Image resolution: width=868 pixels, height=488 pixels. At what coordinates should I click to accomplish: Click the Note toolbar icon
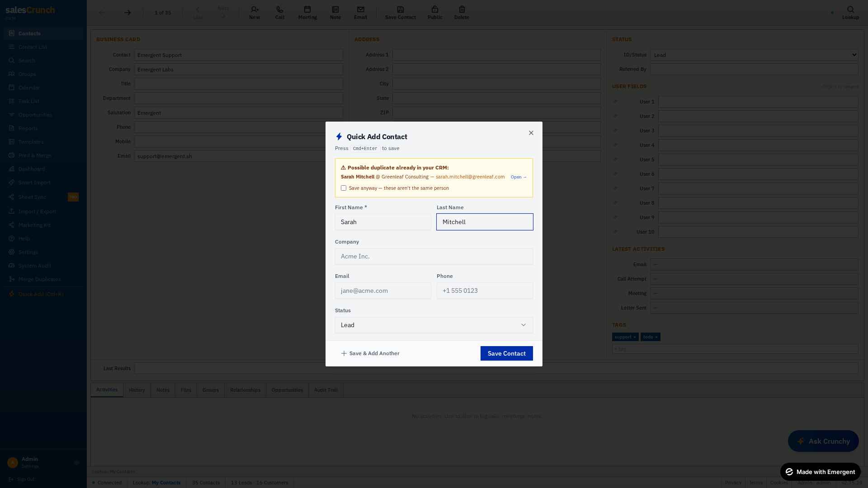335,13
